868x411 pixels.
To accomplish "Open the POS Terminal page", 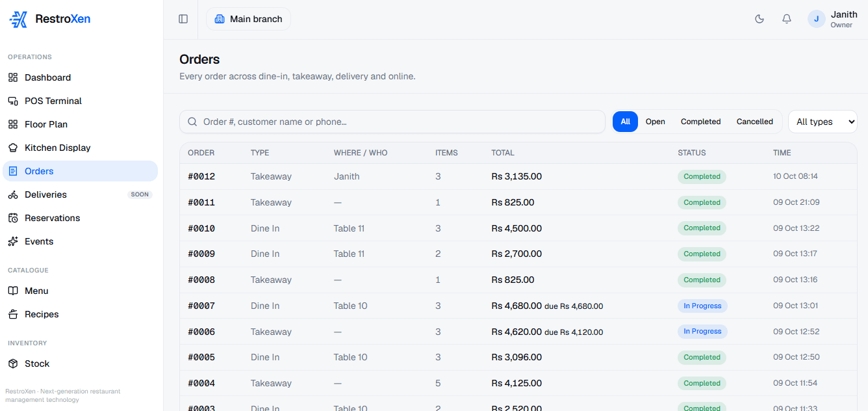I will tap(81, 101).
